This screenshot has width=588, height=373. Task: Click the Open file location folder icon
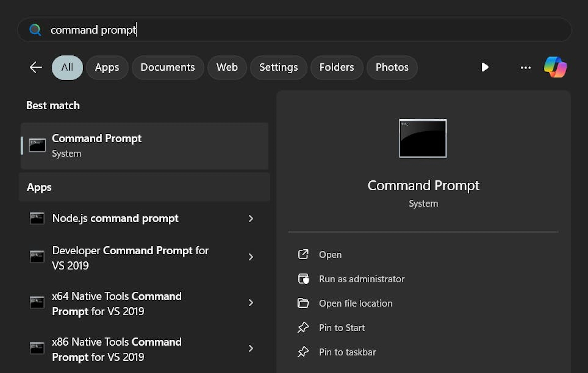point(303,303)
